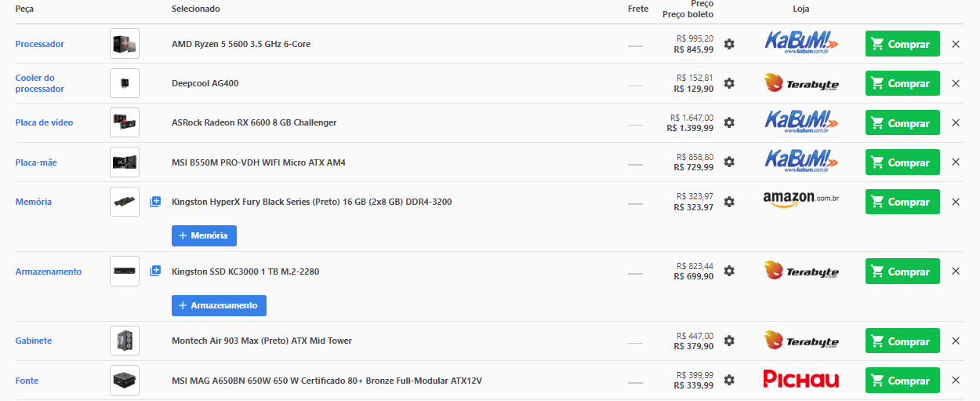Viewport: 980px width, 401px height.
Task: Add another memory with the Memória button
Action: pos(204,235)
